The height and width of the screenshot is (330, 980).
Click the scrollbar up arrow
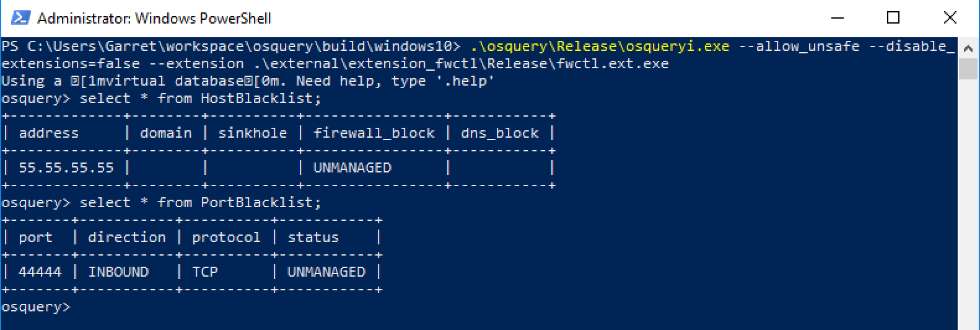968,47
